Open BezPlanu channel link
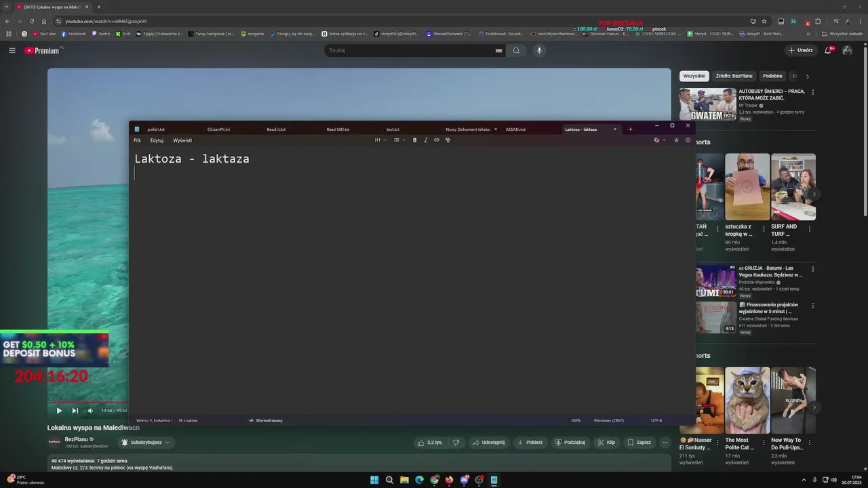The height and width of the screenshot is (488, 868). pyautogui.click(x=76, y=439)
